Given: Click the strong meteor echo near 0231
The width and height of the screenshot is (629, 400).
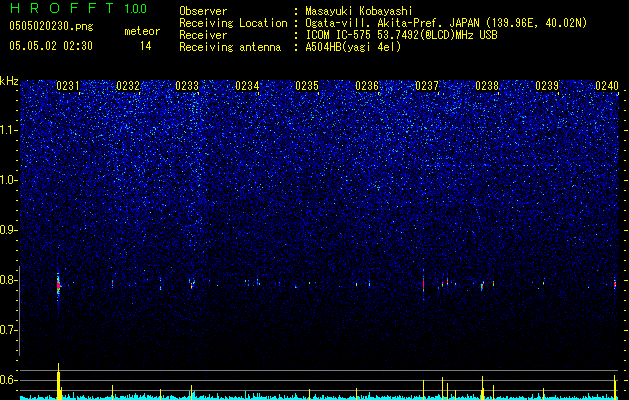Looking at the screenshot, I should click(58, 286).
